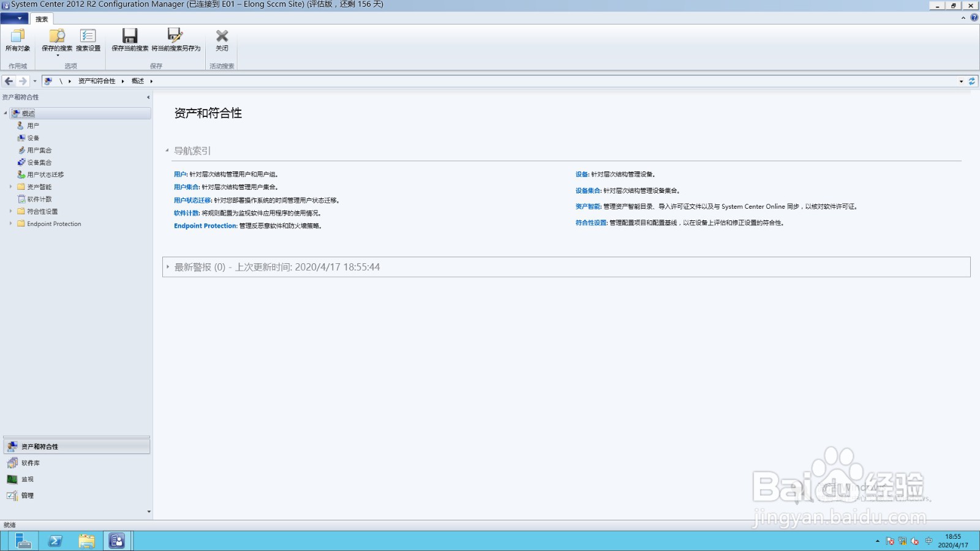Open the navigation history dropdown arrow
The width and height of the screenshot is (980, 551).
coord(35,81)
